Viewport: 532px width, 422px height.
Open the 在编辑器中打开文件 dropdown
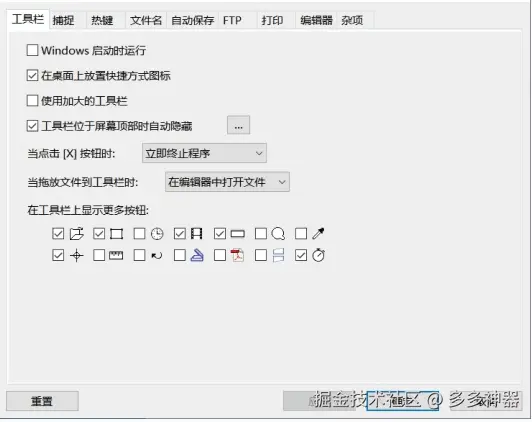click(x=227, y=182)
